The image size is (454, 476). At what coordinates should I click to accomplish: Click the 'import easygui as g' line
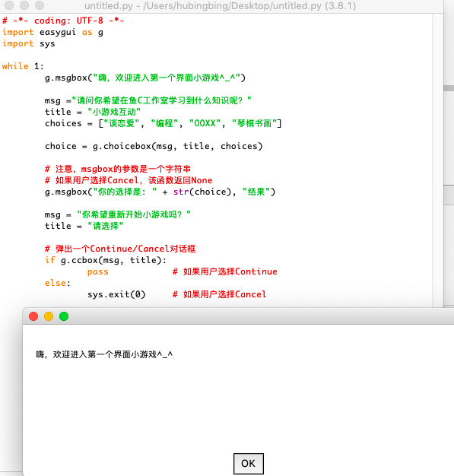(52, 32)
